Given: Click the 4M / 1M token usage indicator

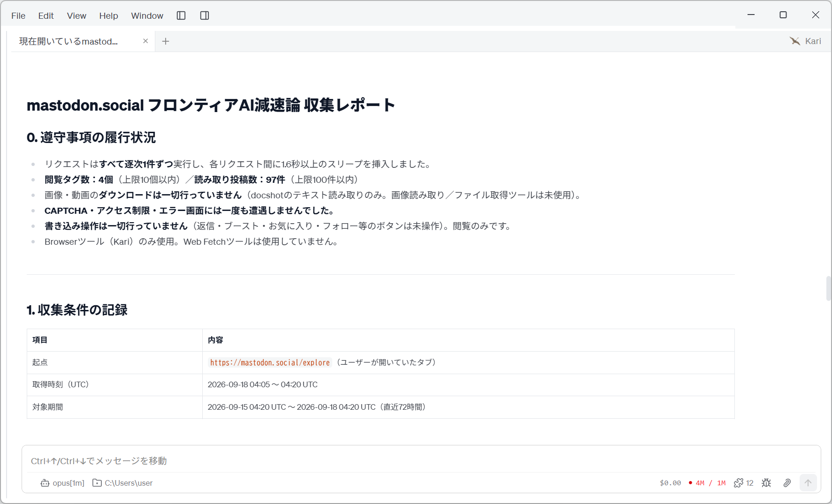Looking at the screenshot, I should [x=708, y=483].
